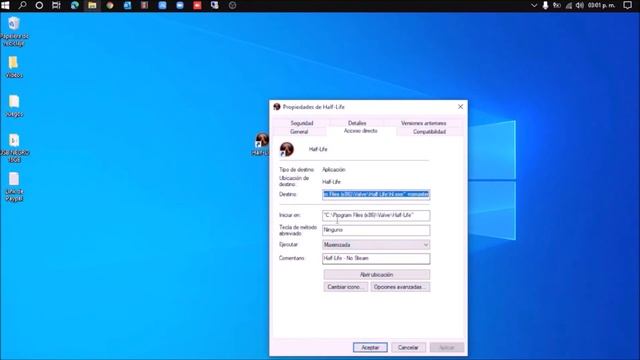This screenshot has height=360, width=640.
Task: Launch Microsoft Edge from taskbar
Action: point(75,5)
